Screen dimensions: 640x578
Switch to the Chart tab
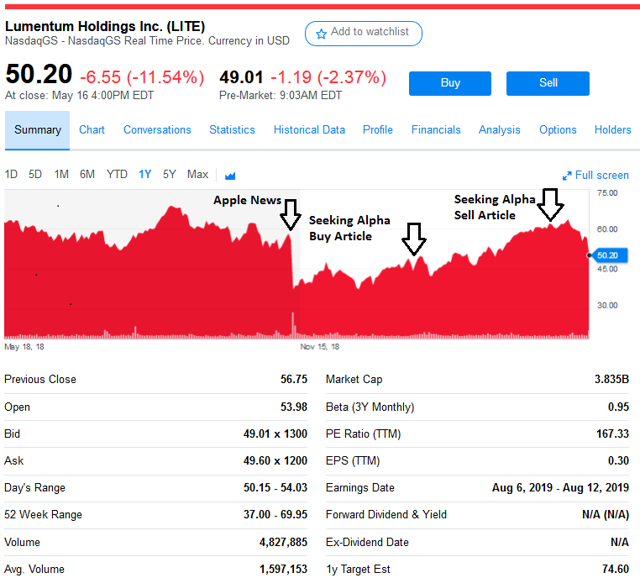point(91,130)
